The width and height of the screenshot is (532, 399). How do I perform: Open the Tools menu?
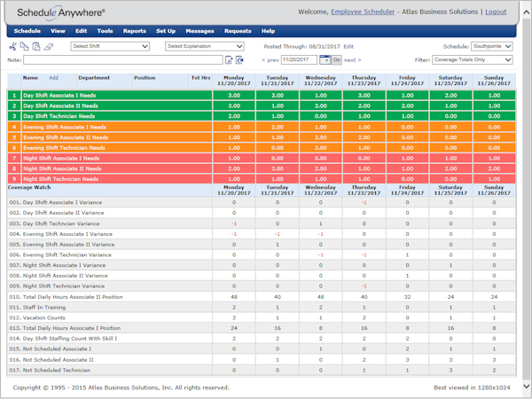pyautogui.click(x=105, y=31)
